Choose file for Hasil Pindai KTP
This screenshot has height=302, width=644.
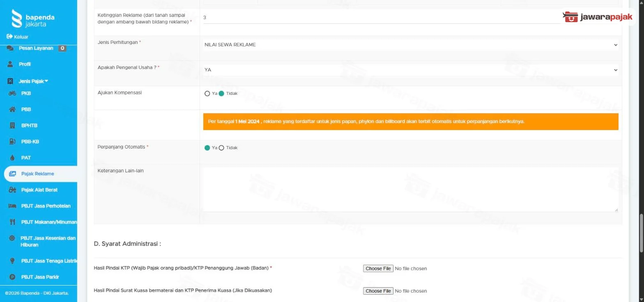[378, 268]
